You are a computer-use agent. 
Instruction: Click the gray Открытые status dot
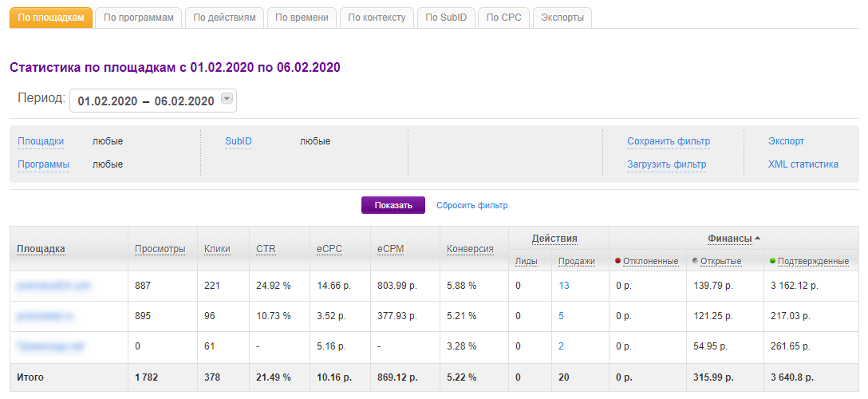coord(696,261)
